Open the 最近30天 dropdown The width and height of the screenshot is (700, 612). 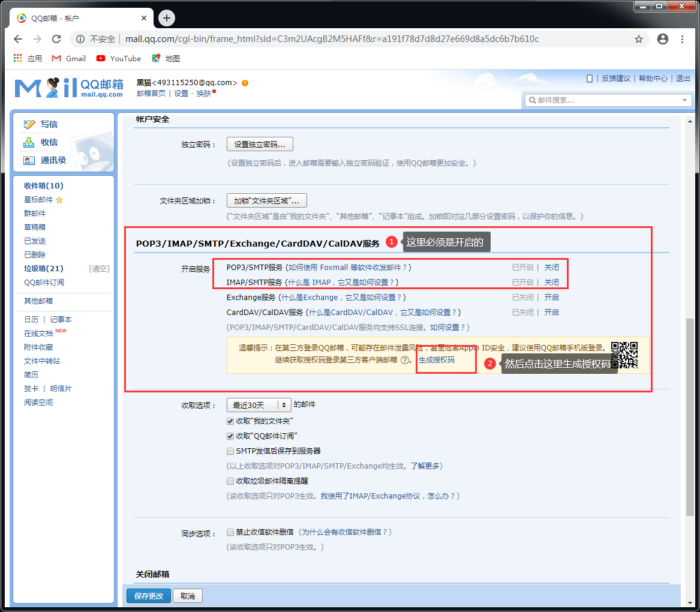pyautogui.click(x=259, y=405)
